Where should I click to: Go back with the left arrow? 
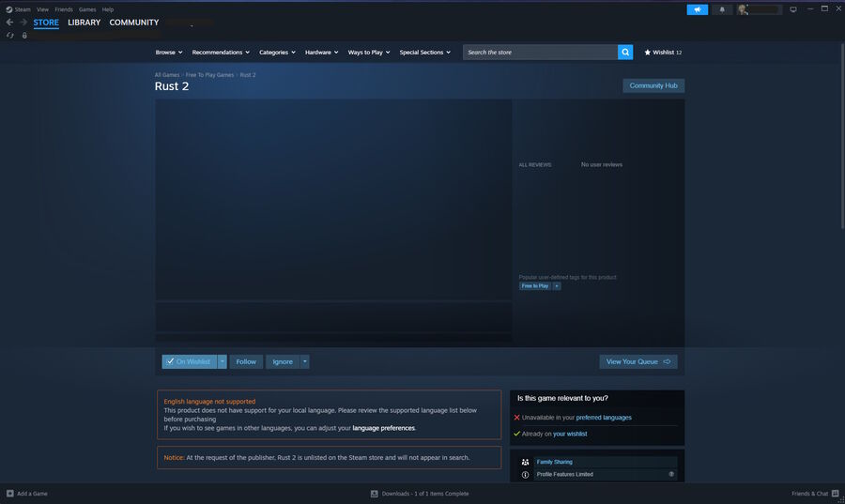pos(9,23)
